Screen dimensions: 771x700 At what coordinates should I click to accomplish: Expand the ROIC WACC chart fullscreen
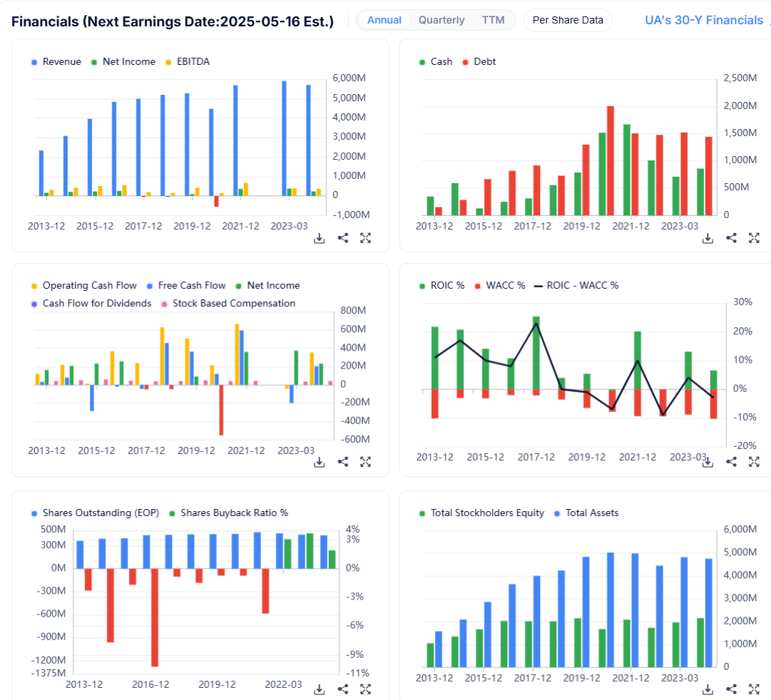coord(754,462)
